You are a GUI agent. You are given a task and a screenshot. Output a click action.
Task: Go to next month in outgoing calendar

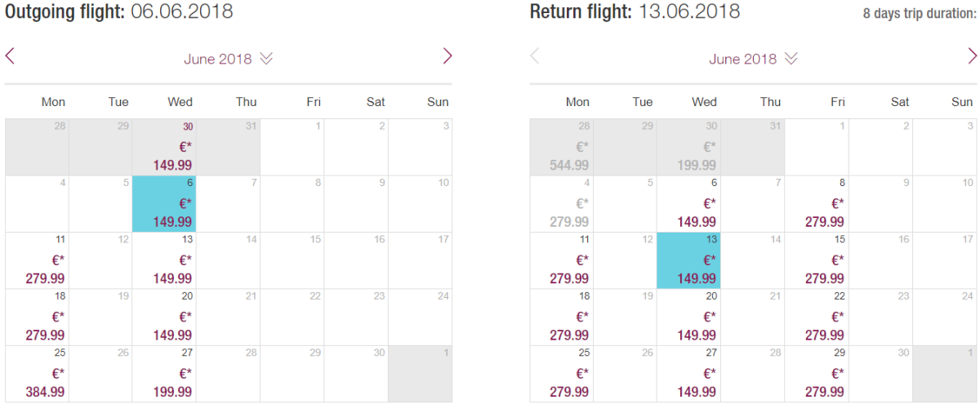[x=447, y=56]
